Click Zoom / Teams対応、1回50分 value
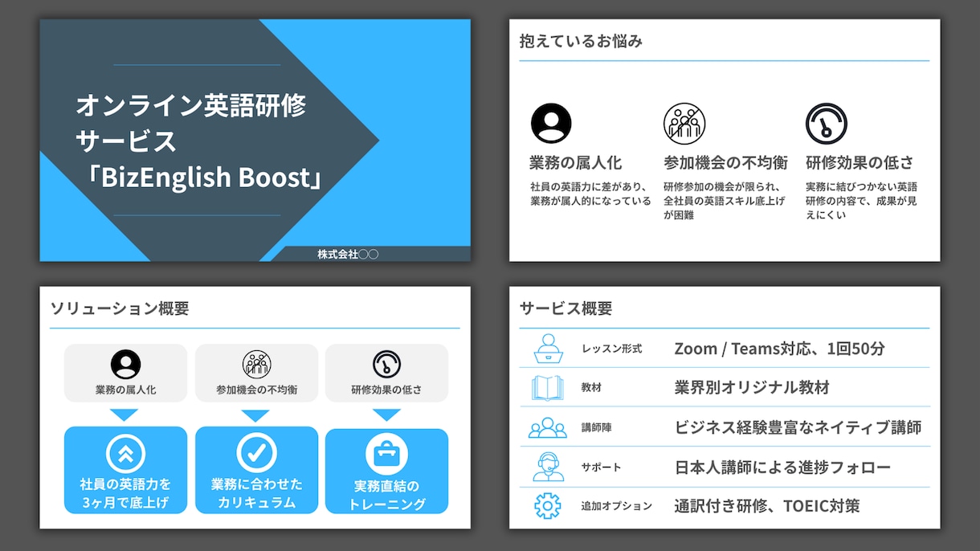The width and height of the screenshot is (980, 551). click(x=779, y=349)
